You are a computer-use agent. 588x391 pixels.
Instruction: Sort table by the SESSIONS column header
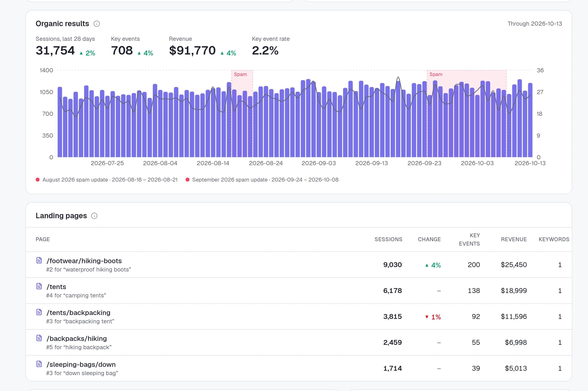coord(388,239)
